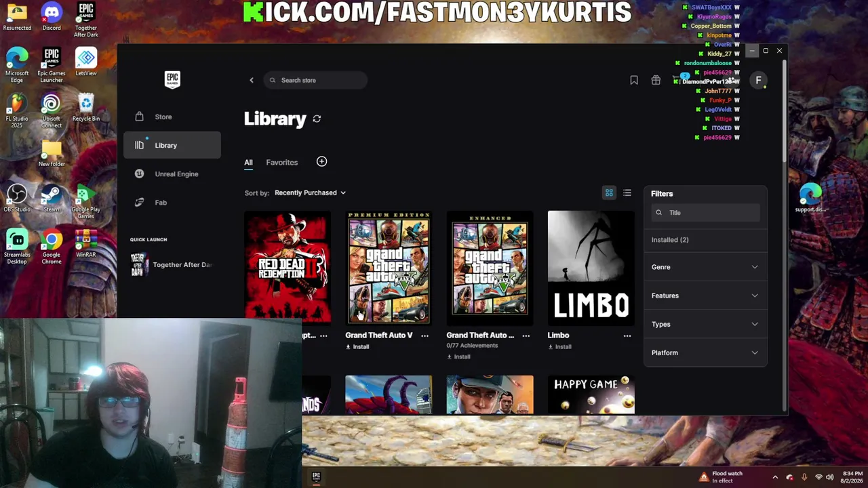
Task: Open Ubisoft Connect desktop shortcut
Action: [52, 111]
